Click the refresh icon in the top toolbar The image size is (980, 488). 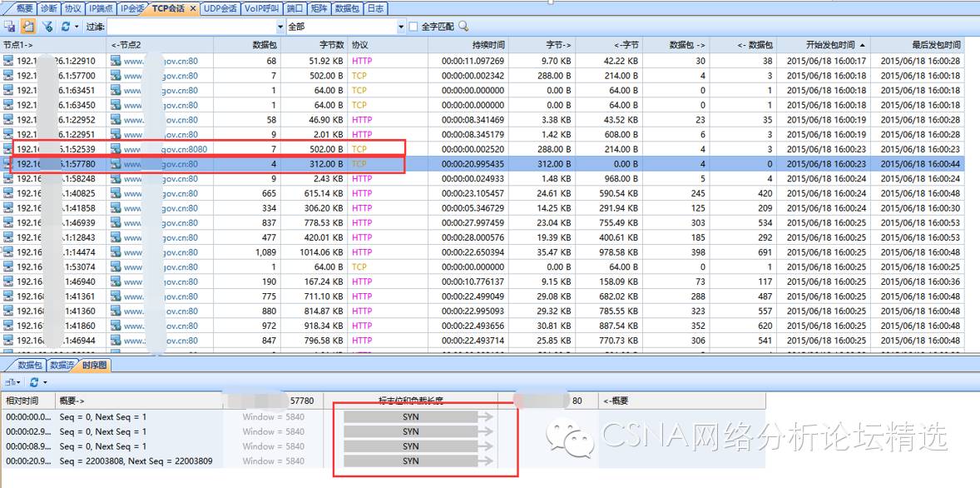point(66,27)
